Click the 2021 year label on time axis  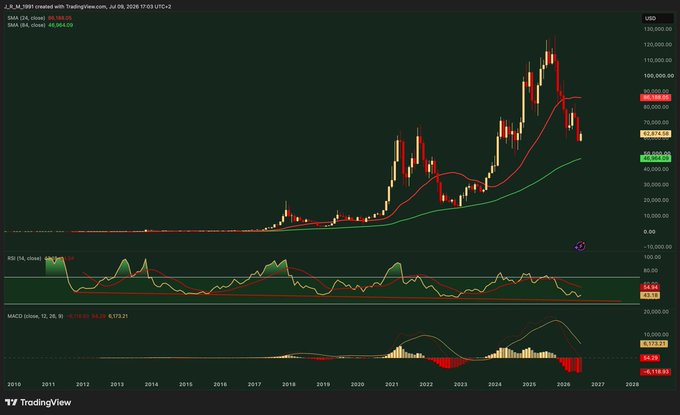point(392,384)
